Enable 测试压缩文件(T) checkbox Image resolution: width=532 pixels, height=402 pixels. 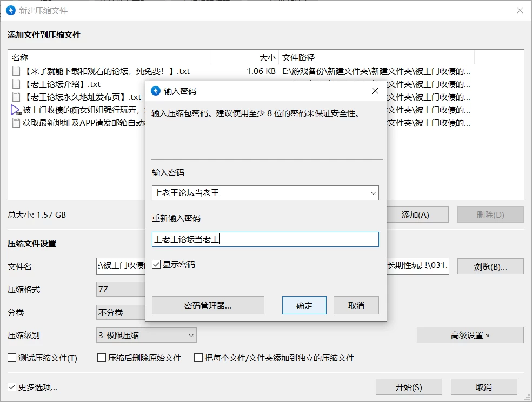click(x=12, y=358)
